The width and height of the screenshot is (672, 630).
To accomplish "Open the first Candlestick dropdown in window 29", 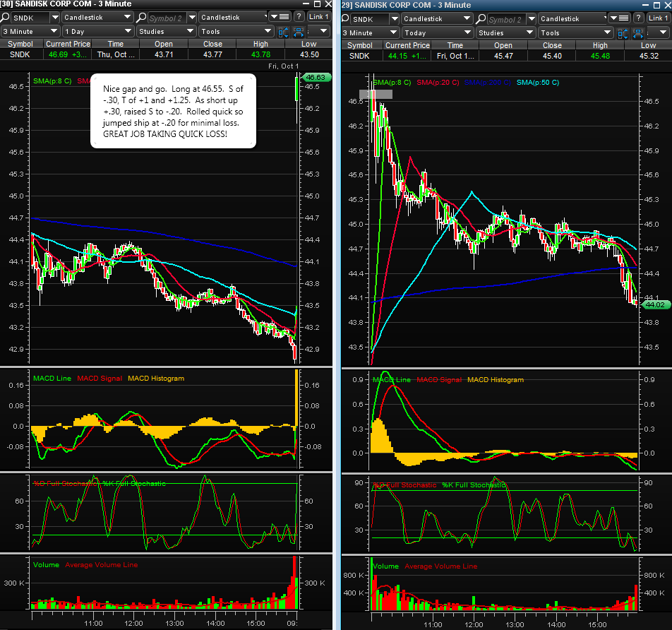I will tap(437, 19).
